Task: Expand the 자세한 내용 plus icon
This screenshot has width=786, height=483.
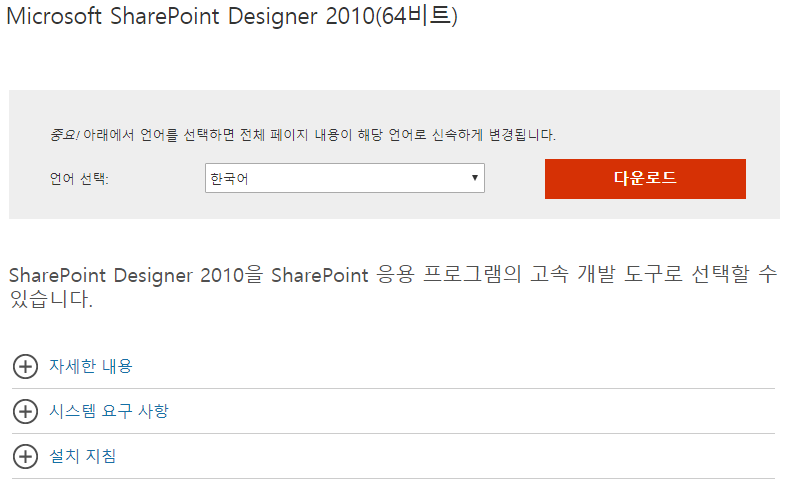Action: click(x=25, y=366)
